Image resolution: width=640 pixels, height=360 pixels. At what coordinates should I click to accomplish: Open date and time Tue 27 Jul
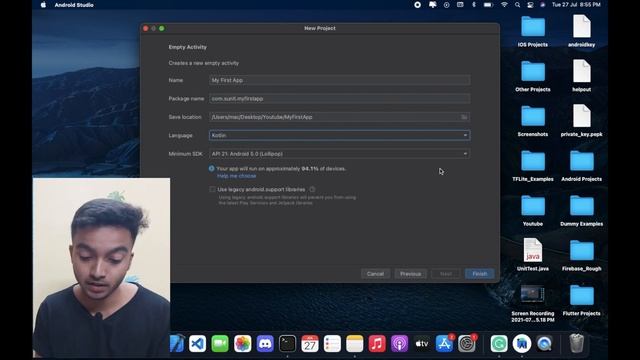(576, 5)
